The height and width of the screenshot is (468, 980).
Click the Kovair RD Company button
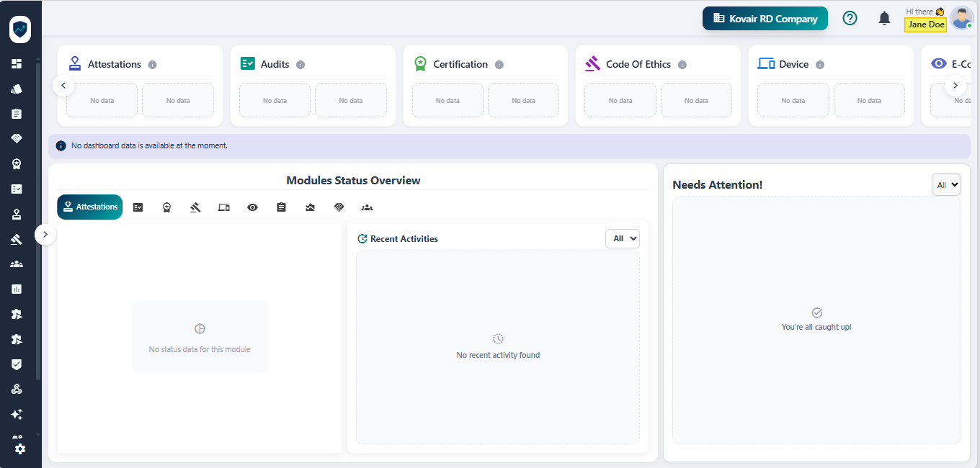click(x=765, y=18)
